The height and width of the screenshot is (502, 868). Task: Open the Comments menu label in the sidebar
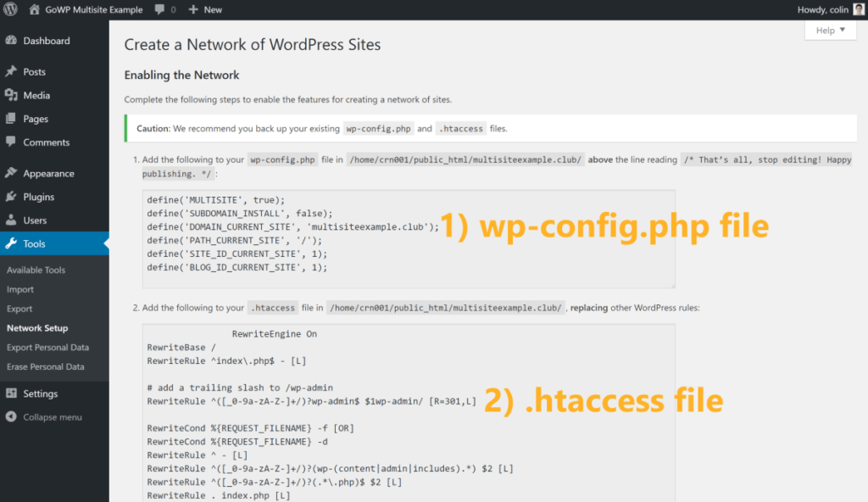[x=47, y=142]
